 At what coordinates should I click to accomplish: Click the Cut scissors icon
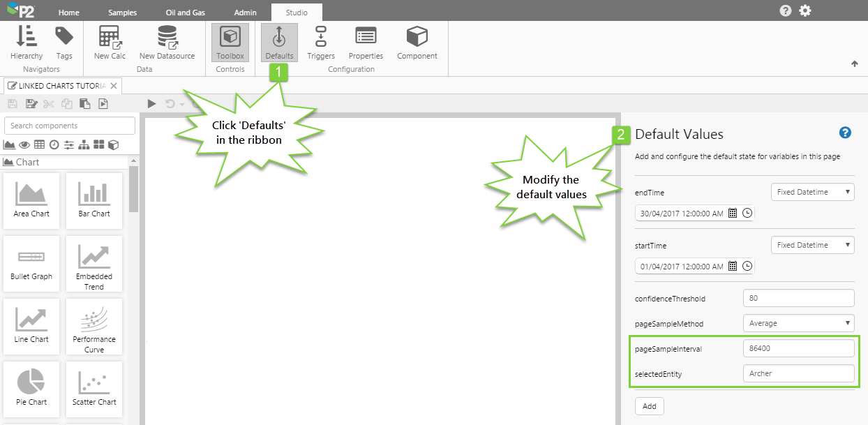49,104
